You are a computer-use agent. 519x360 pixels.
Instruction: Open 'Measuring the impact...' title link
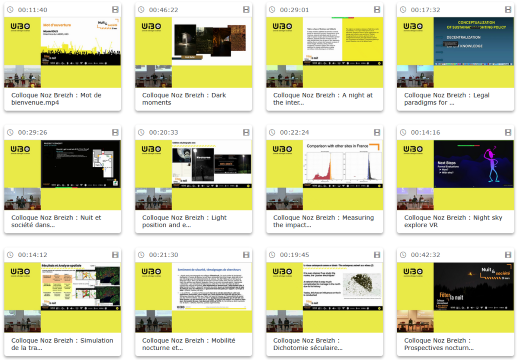[323, 221]
